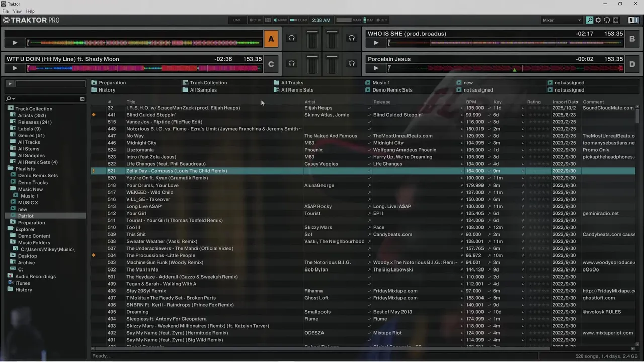
Task: Select All Stems in the browser tree
Action: [29, 149]
